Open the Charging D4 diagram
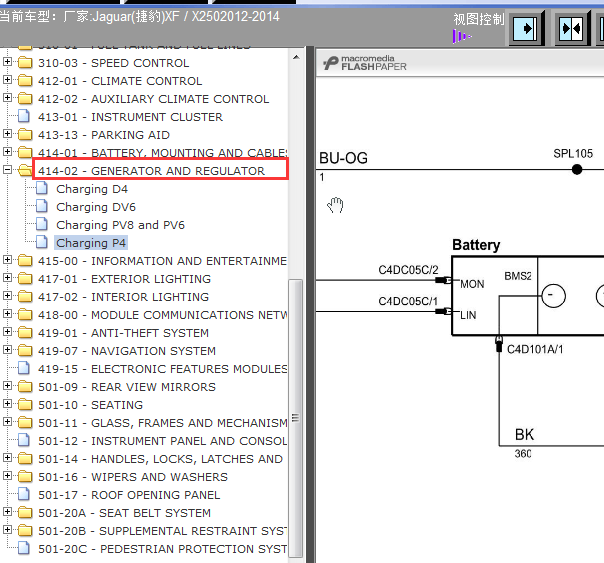The height and width of the screenshot is (563, 604). (92, 189)
